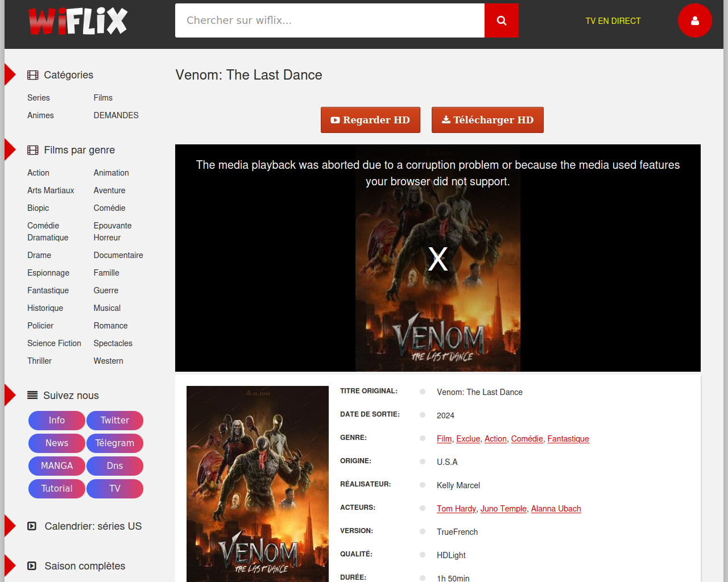Click the film strip icon beside Catégories

pos(33,75)
